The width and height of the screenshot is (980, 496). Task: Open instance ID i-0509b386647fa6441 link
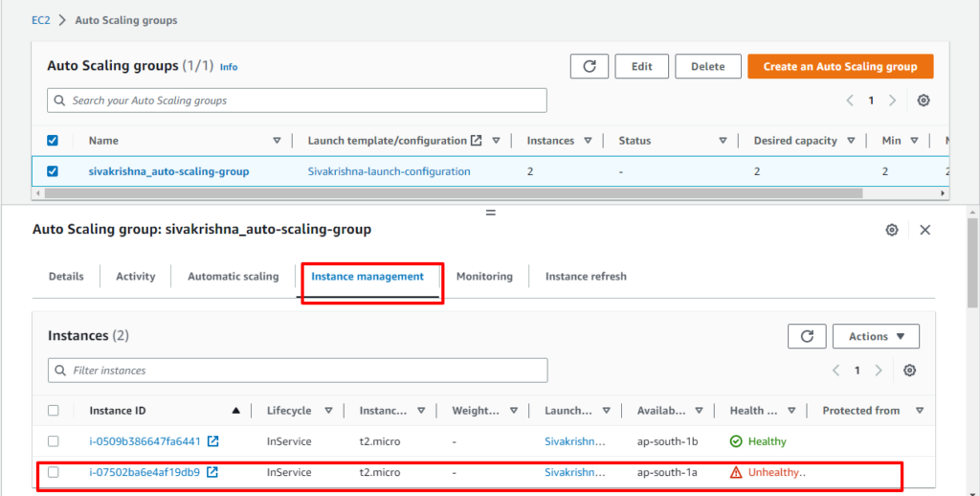click(145, 441)
